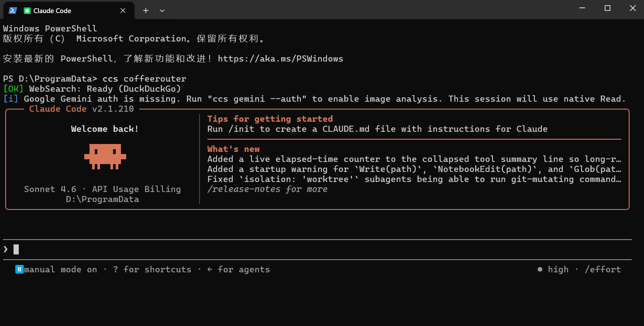Close the Claude Code tab

(x=123, y=10)
